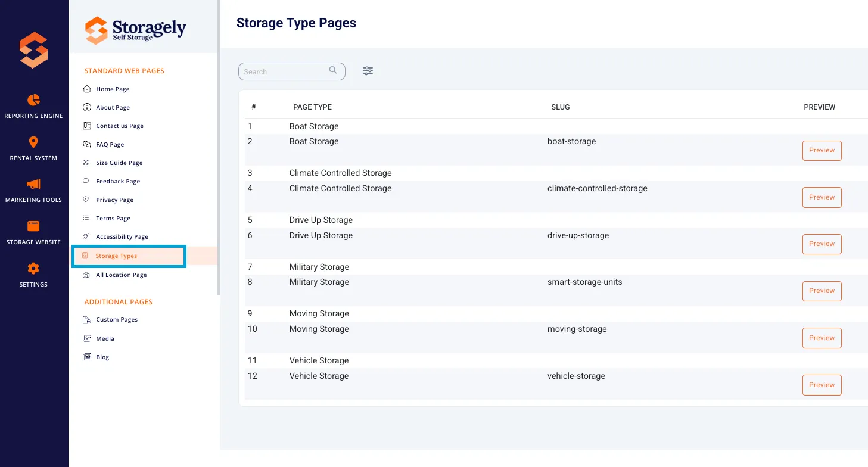Open the Marketing Tools megaphone icon
Image resolution: width=868 pixels, height=467 pixels.
click(33, 184)
